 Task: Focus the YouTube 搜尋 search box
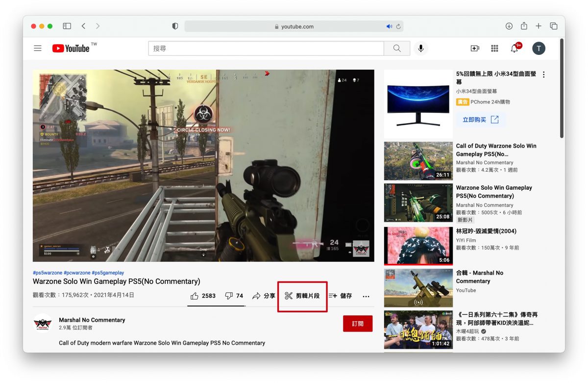[x=266, y=48]
